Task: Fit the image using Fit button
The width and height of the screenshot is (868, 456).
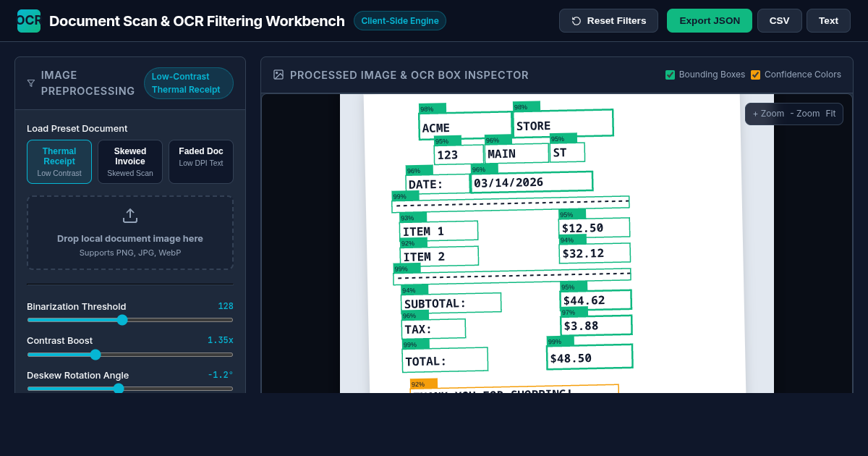Action: click(x=830, y=114)
